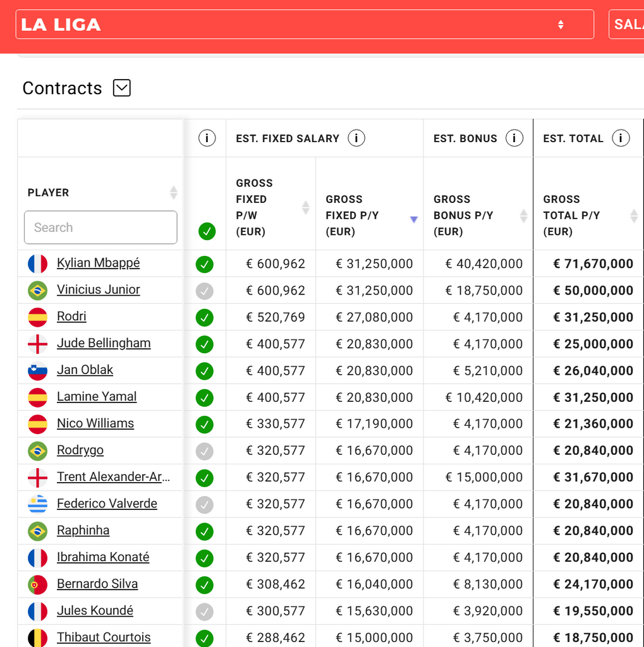Open Rodri player page

point(71,317)
